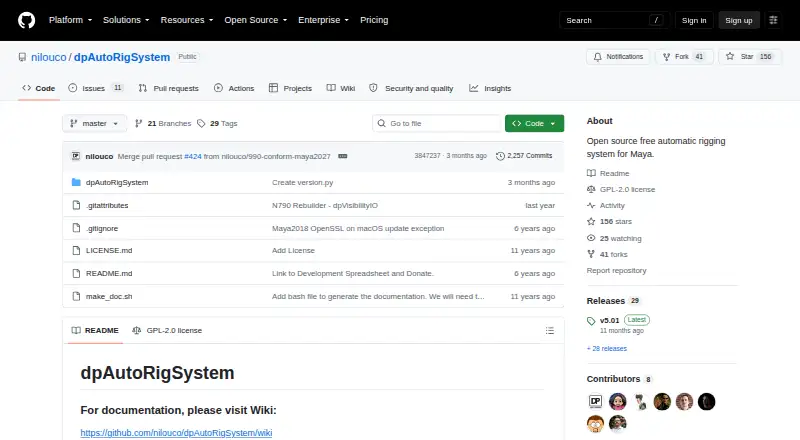
Task: Switch to the Pull requests tab
Action: (168, 88)
